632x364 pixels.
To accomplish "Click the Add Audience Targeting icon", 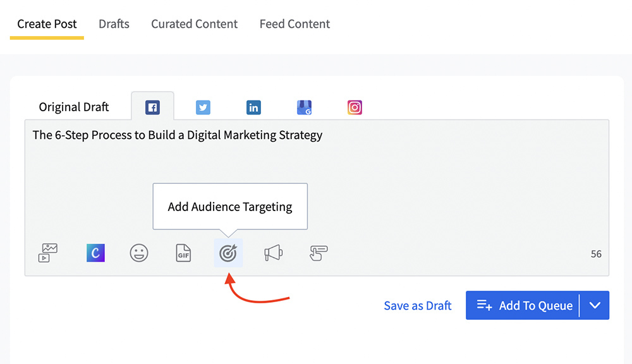I will tap(228, 253).
